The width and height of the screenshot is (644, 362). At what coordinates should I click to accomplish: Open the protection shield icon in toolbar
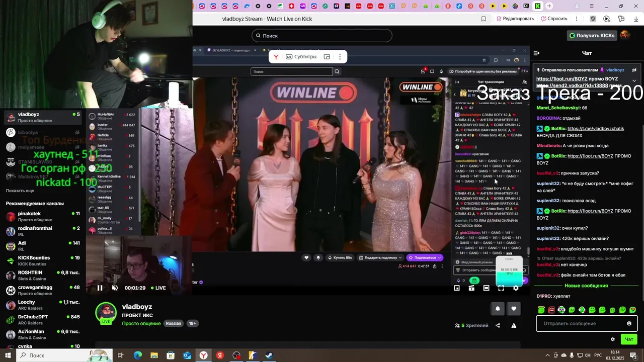593,19
